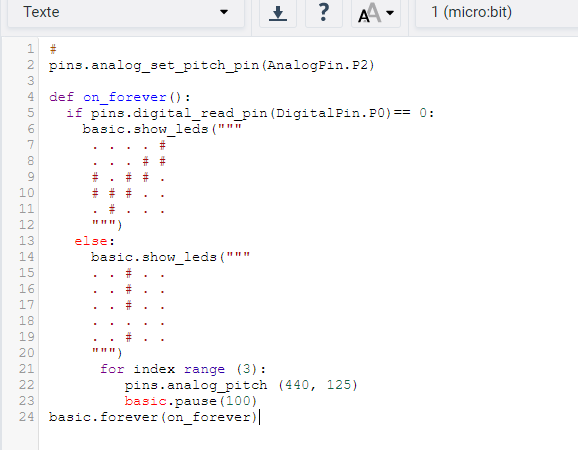Click the if pins.digital_read_pin condition line

[x=250, y=113]
